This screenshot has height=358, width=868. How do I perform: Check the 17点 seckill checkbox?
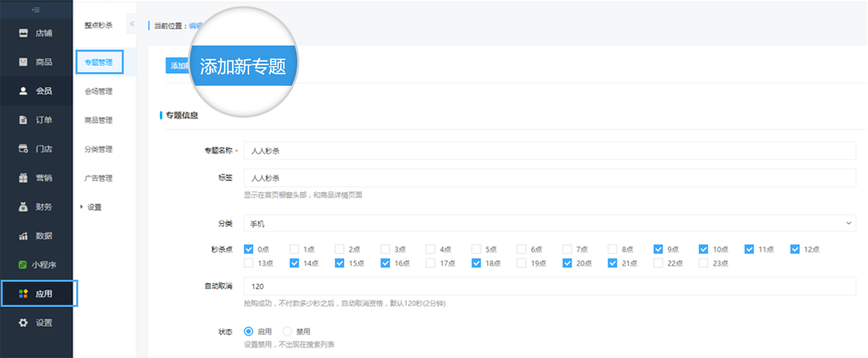[x=431, y=263]
